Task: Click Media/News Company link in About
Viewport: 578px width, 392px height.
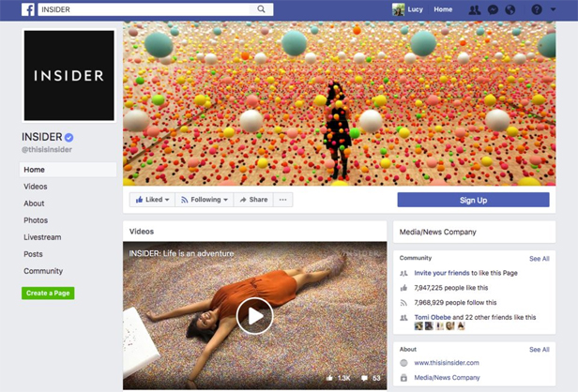Action: click(x=448, y=378)
